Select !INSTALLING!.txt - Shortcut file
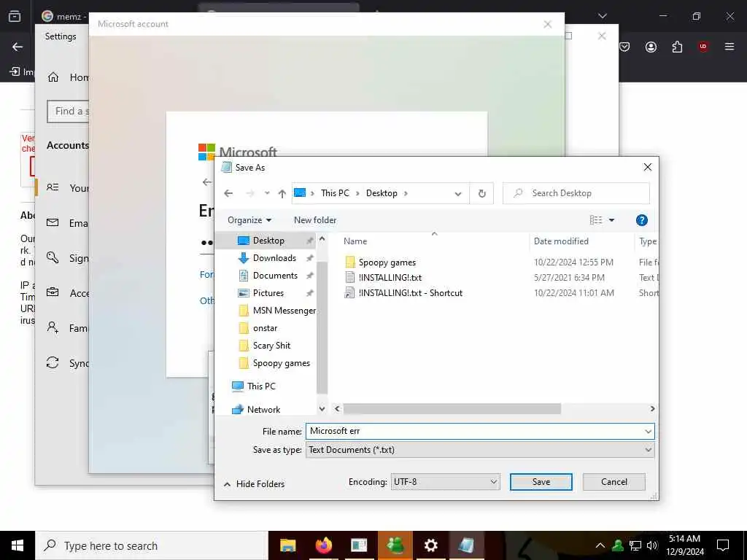This screenshot has height=560, width=747. [410, 293]
